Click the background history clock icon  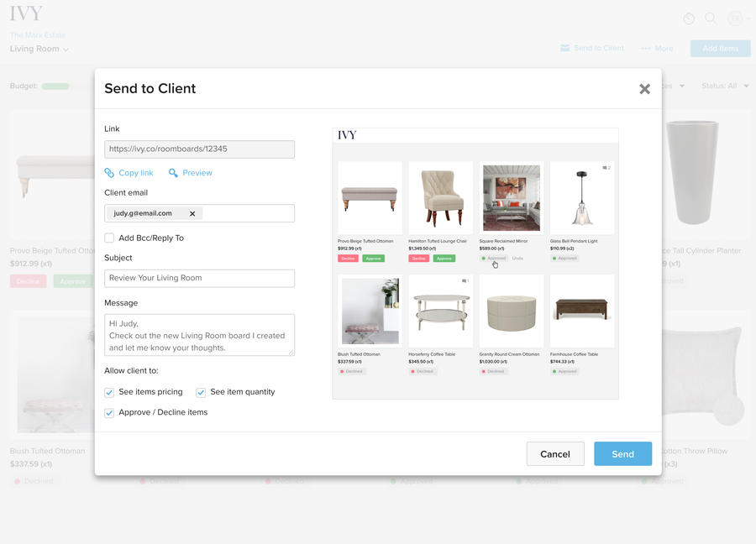tap(689, 18)
